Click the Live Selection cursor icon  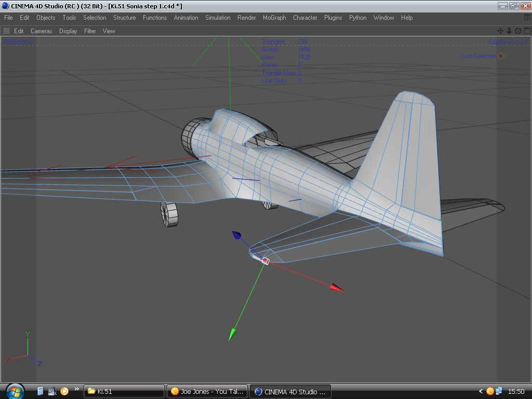point(501,56)
